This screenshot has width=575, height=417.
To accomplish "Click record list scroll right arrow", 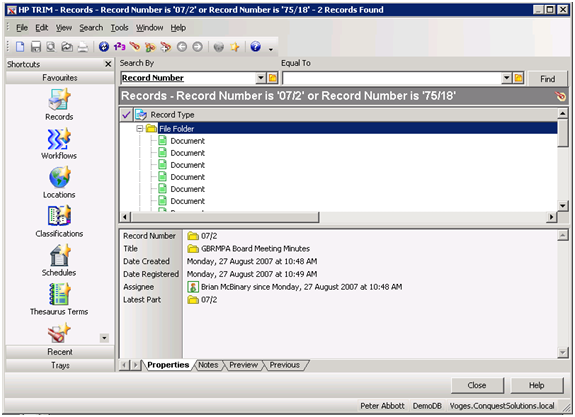I will (x=552, y=217).
